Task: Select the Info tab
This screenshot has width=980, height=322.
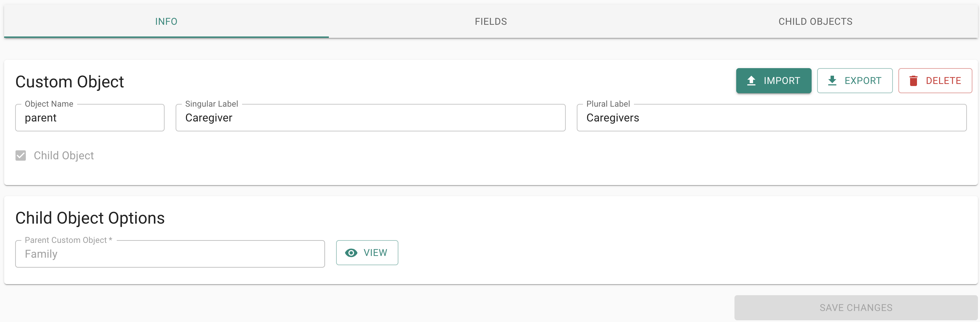Action: tap(166, 21)
